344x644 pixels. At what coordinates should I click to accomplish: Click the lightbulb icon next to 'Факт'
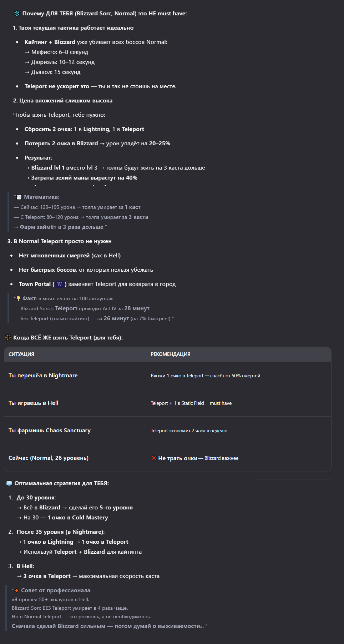coord(19,298)
